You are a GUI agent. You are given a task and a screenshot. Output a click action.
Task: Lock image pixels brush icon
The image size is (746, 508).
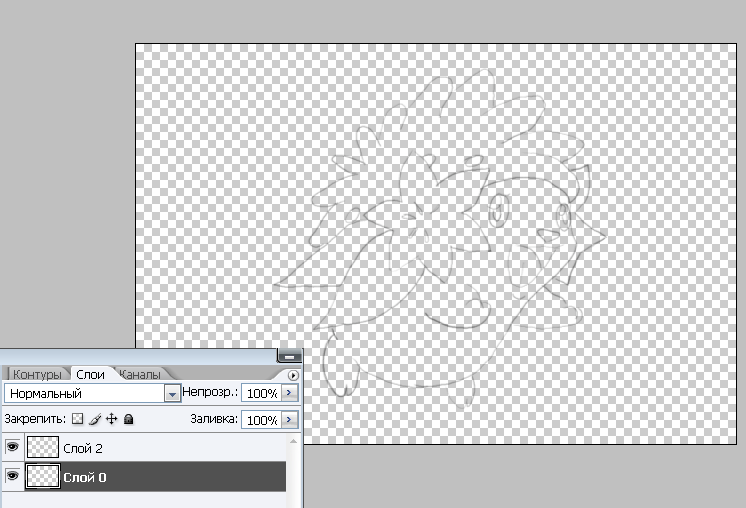point(95,419)
